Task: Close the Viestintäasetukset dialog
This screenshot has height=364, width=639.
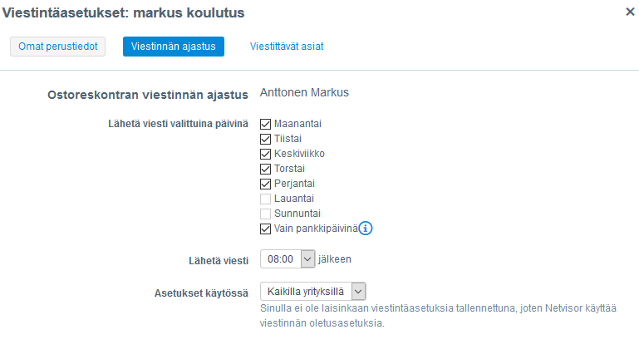Action: pyautogui.click(x=630, y=12)
